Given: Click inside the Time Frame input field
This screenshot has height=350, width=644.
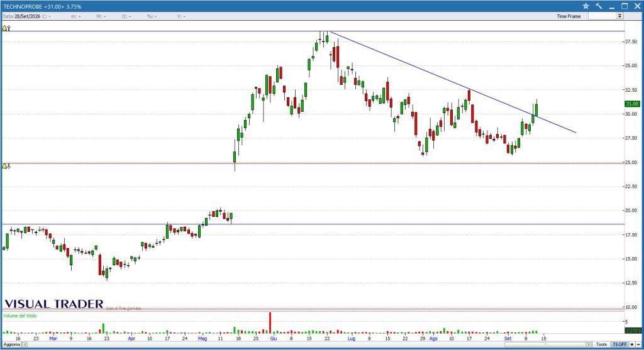Looking at the screenshot, I should click(x=602, y=16).
